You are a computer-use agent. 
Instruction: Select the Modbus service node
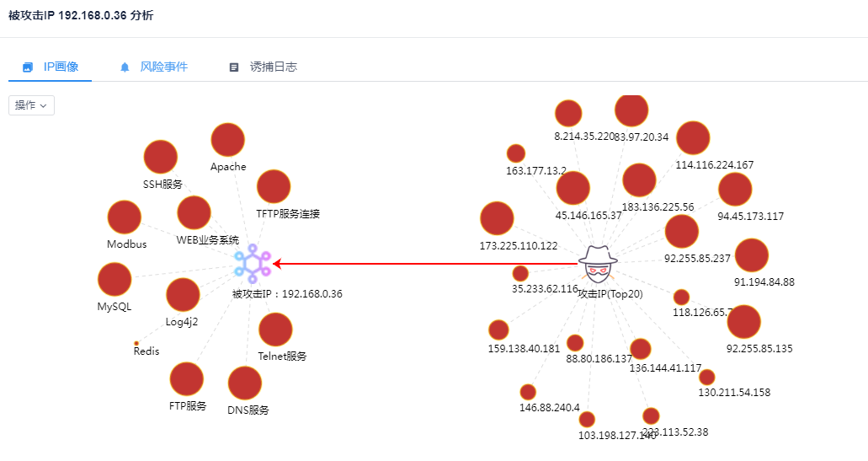[x=125, y=217]
